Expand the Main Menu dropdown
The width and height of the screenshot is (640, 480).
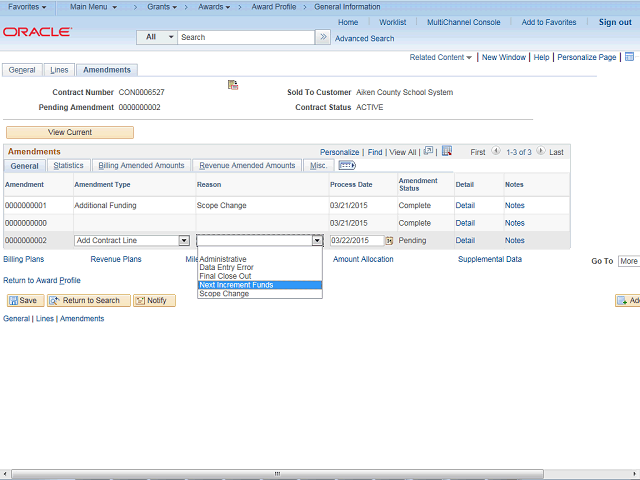tap(93, 7)
